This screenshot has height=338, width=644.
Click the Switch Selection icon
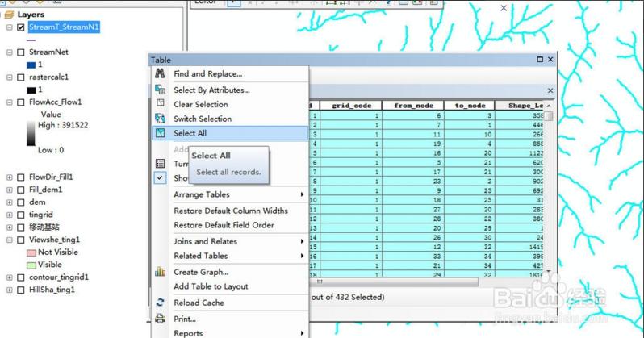pyautogui.click(x=160, y=119)
